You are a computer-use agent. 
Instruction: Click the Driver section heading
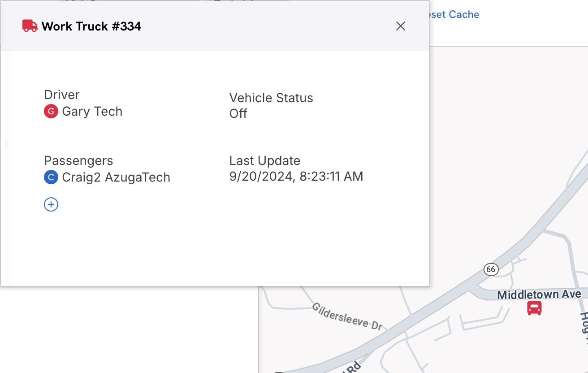pos(62,95)
